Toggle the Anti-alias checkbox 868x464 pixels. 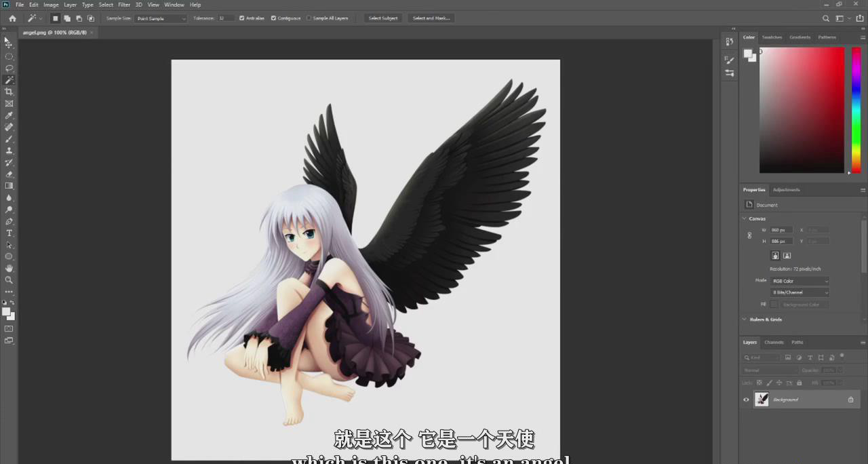coord(242,18)
